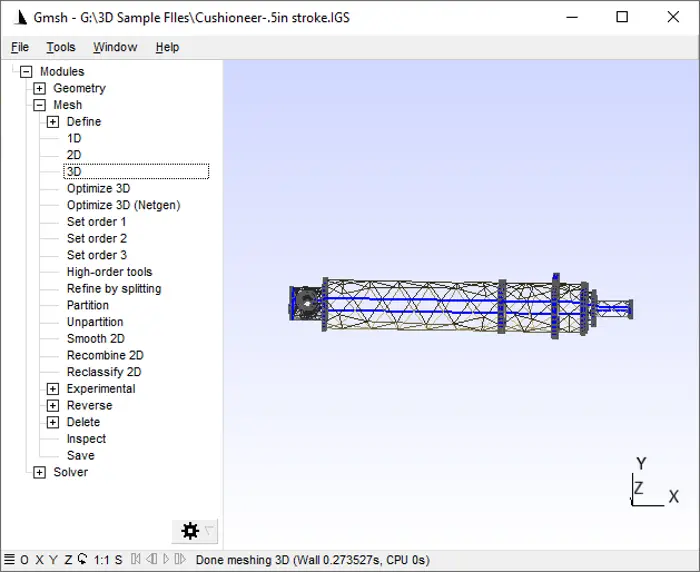Reset scale with the 1:1 button
This screenshot has width=700, height=572.
pyautogui.click(x=101, y=559)
